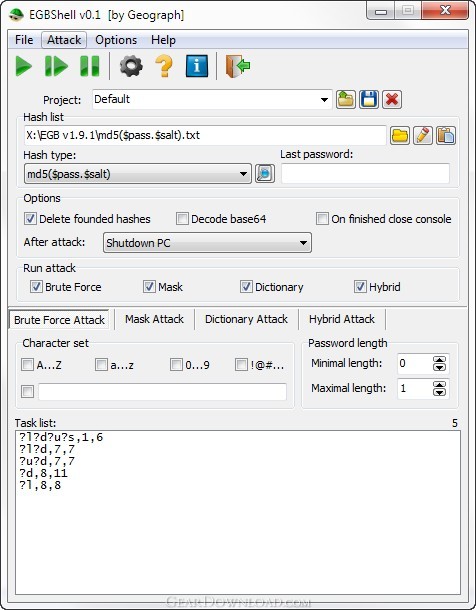The image size is (476, 610).
Task: Open the Attack menu
Action: click(64, 40)
